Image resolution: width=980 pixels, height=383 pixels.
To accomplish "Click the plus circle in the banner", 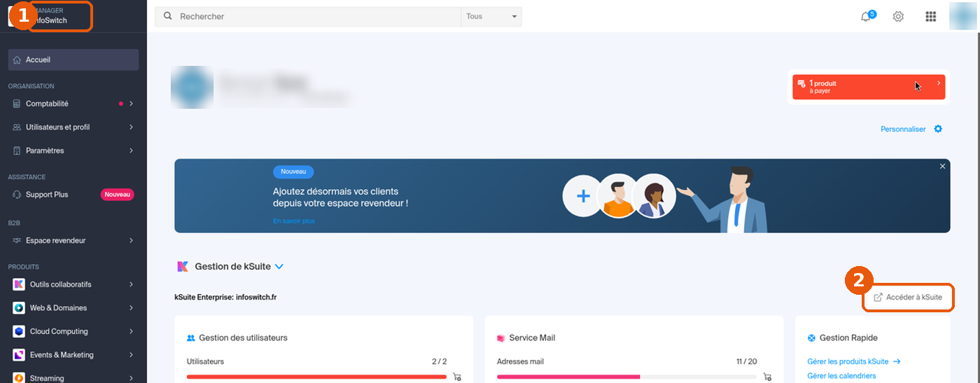I will pyautogui.click(x=583, y=197).
